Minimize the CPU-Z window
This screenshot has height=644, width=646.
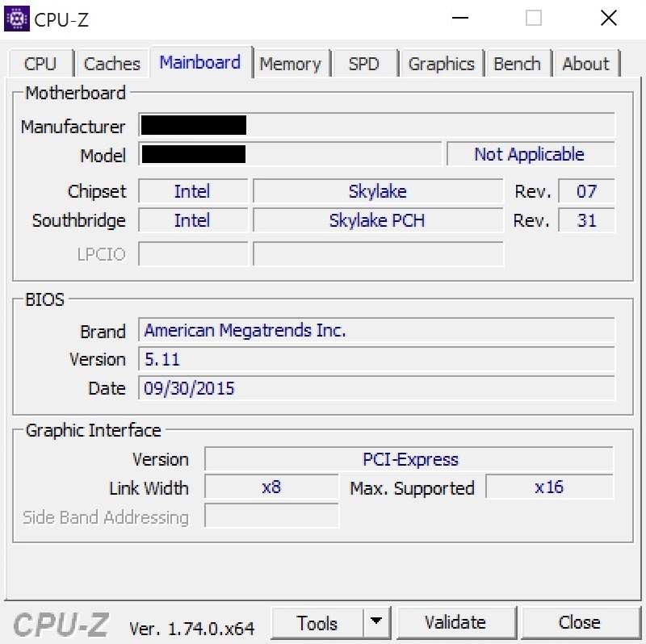460,18
